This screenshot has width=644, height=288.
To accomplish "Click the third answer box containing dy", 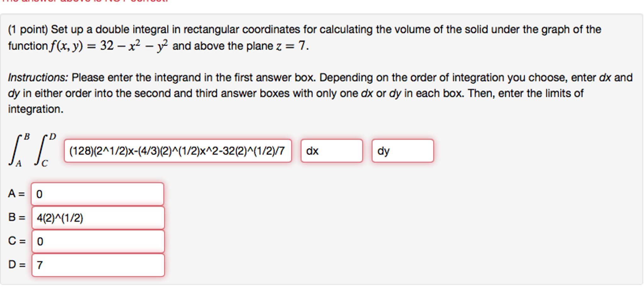I will (403, 151).
